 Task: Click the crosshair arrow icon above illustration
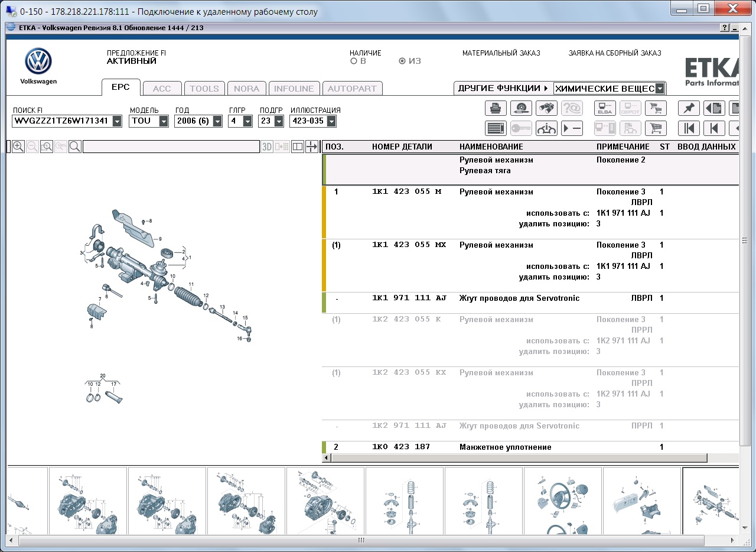click(312, 147)
